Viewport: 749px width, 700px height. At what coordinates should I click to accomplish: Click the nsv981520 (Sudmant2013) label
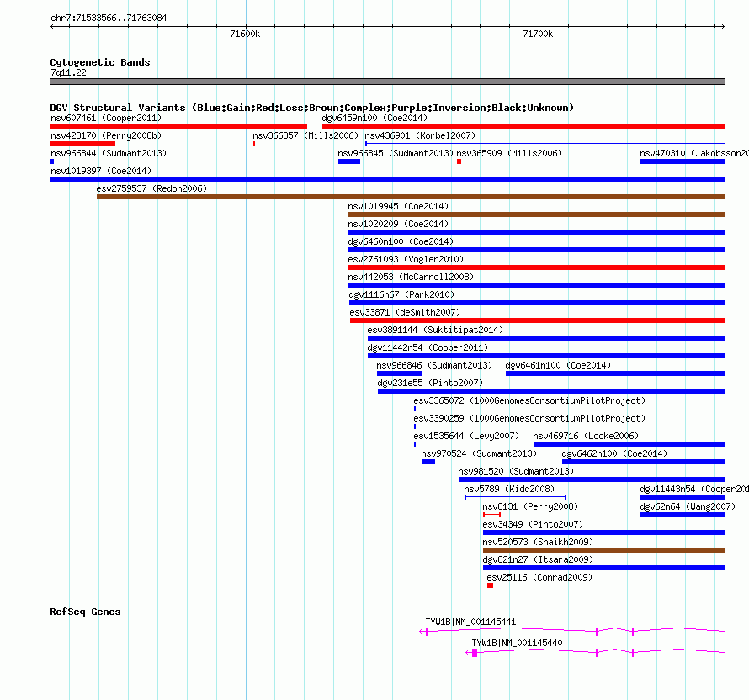point(516,471)
